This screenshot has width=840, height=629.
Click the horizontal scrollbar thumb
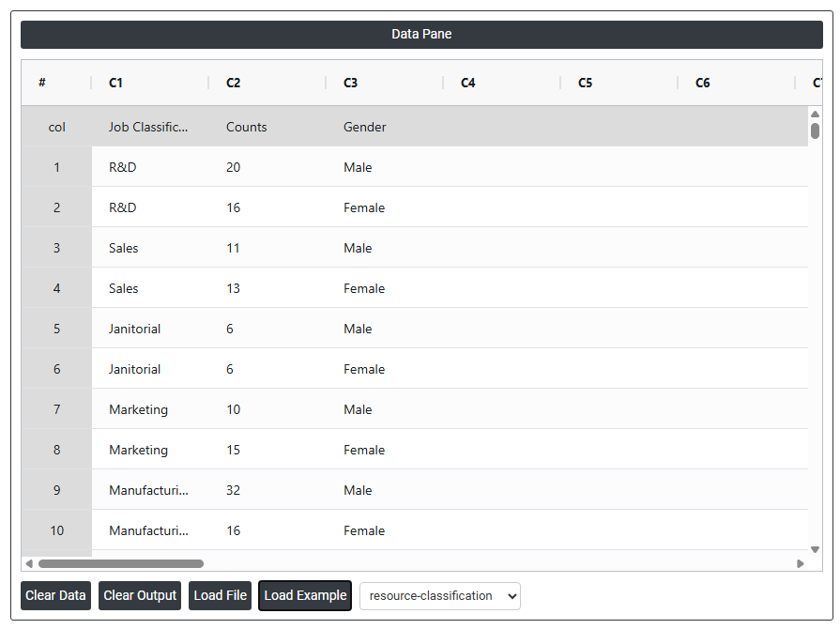(x=120, y=563)
